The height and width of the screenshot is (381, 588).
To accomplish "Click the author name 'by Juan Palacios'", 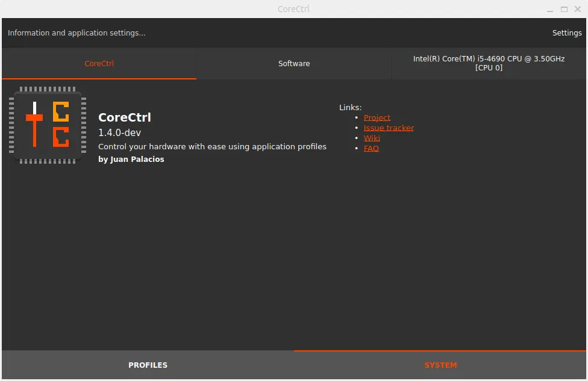I will [x=131, y=160].
